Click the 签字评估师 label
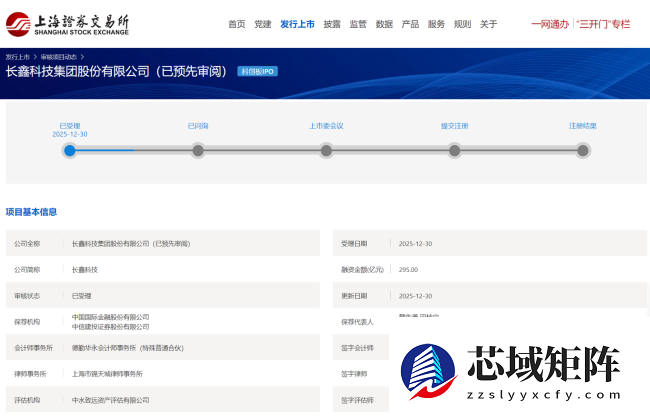This screenshot has width=650, height=417. [357, 400]
